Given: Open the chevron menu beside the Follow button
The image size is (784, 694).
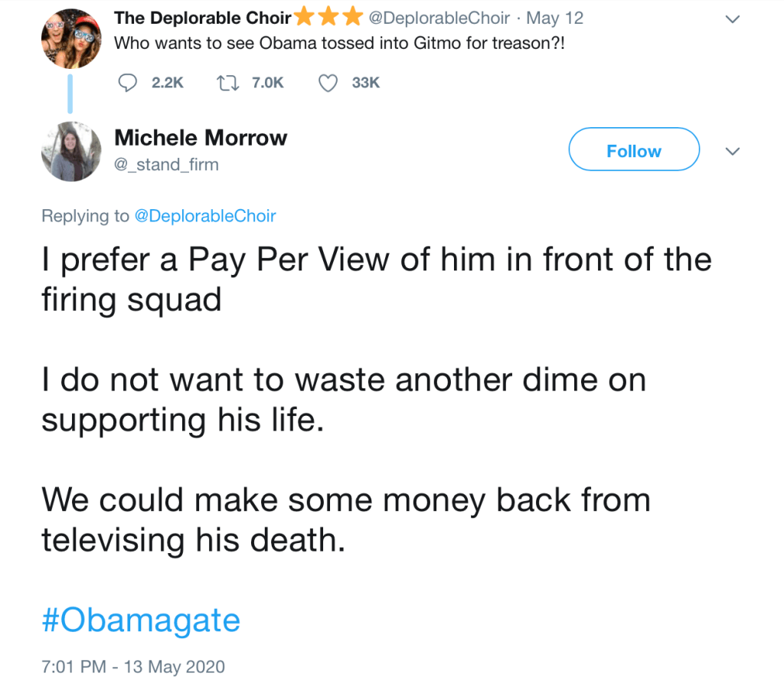Looking at the screenshot, I should click(x=733, y=152).
